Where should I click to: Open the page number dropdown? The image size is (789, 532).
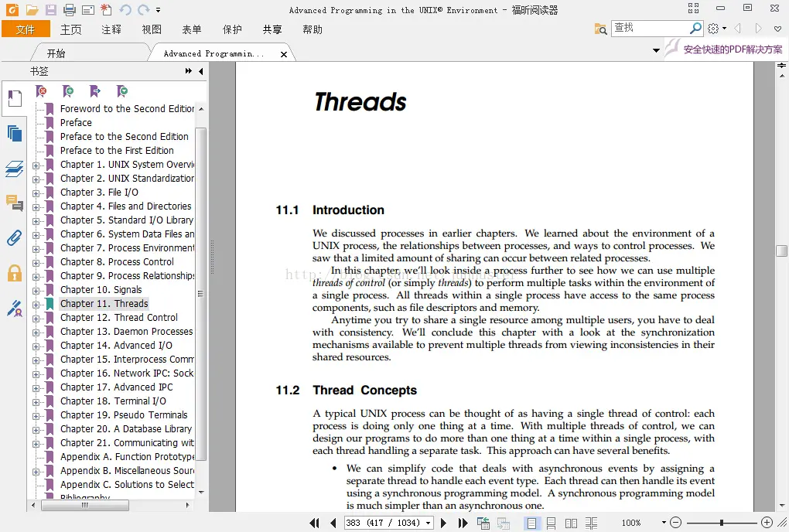coord(429,523)
